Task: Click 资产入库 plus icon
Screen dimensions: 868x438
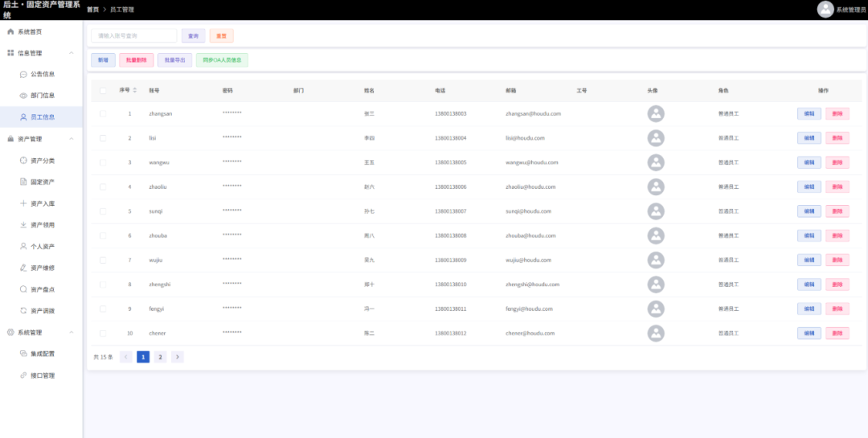Action: tap(23, 203)
